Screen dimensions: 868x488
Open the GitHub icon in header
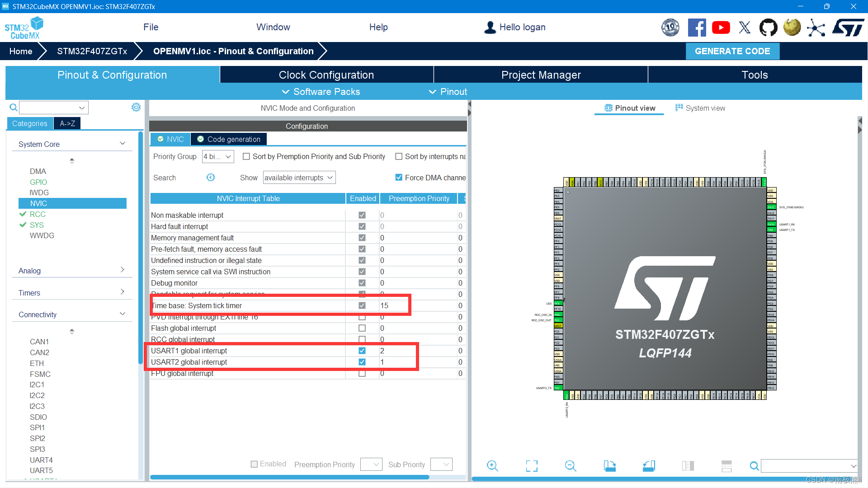click(x=768, y=28)
